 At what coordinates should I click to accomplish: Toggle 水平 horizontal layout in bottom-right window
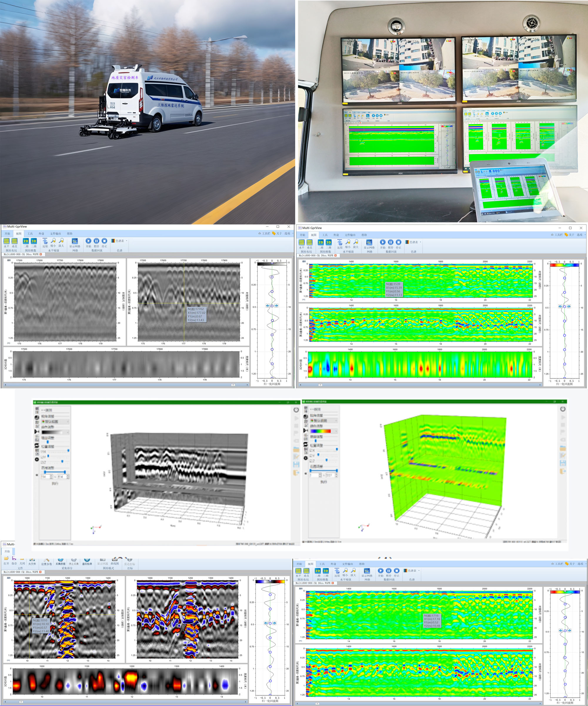coord(298,571)
